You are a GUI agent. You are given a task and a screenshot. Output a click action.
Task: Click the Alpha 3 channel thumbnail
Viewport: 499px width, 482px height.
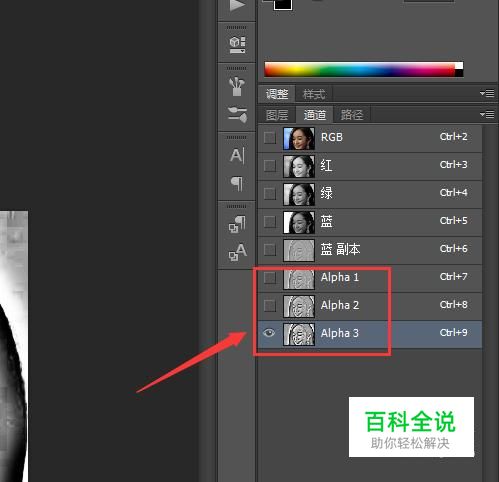tap(299, 334)
